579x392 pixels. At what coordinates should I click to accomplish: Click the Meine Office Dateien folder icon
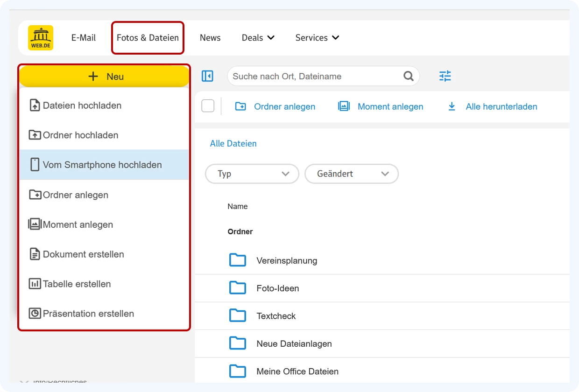coord(238,371)
